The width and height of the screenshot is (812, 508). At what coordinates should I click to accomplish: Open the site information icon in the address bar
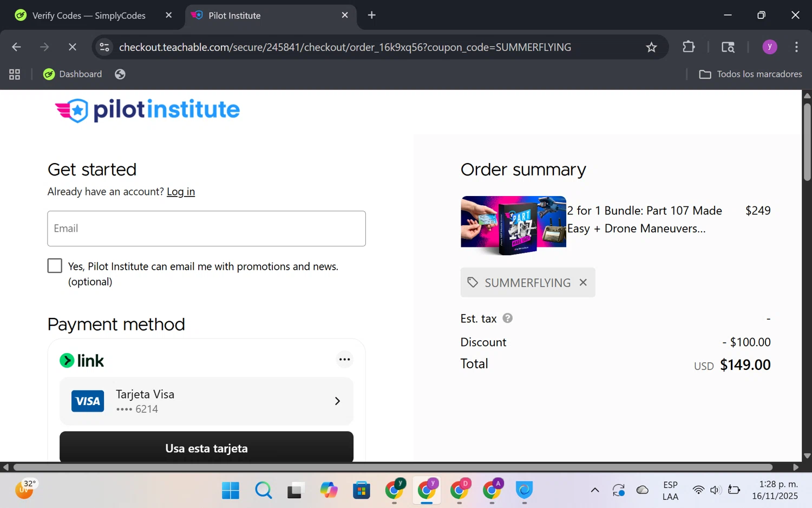[x=104, y=47]
